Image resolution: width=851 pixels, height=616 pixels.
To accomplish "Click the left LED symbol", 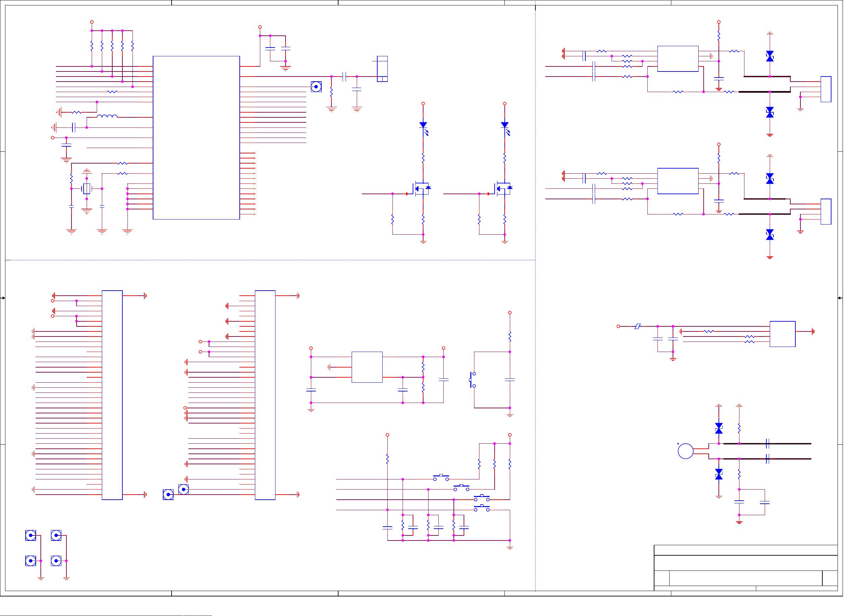I will pyautogui.click(x=423, y=125).
